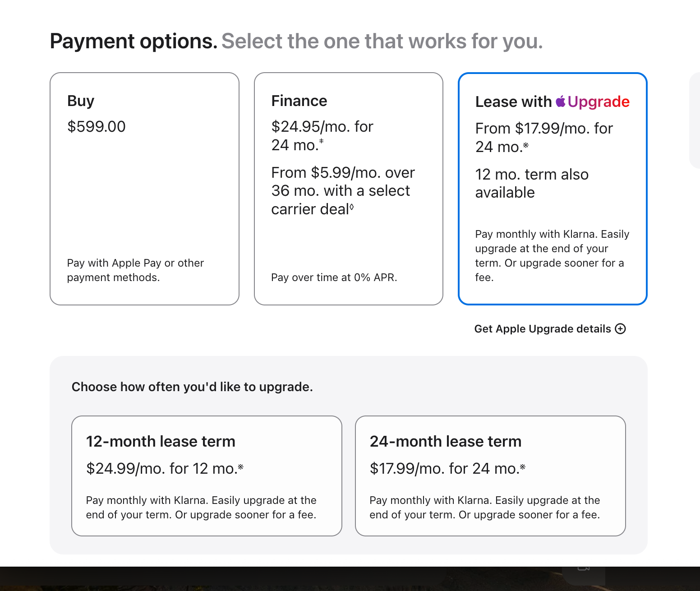Click the $599.00 Buy price
Image resolution: width=700 pixels, height=591 pixels.
[97, 126]
